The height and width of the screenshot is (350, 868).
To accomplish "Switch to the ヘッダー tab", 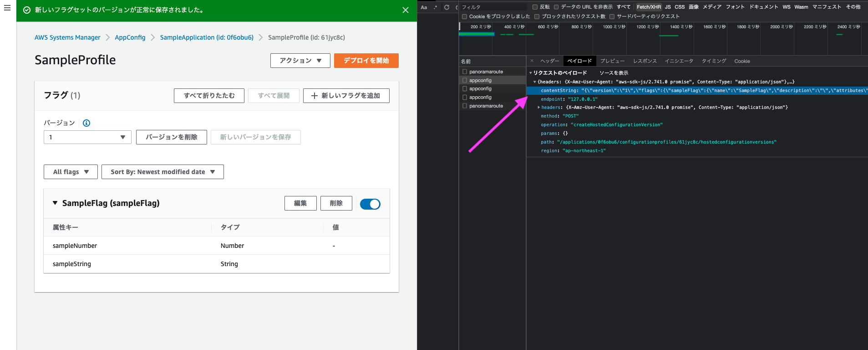I will [x=549, y=61].
